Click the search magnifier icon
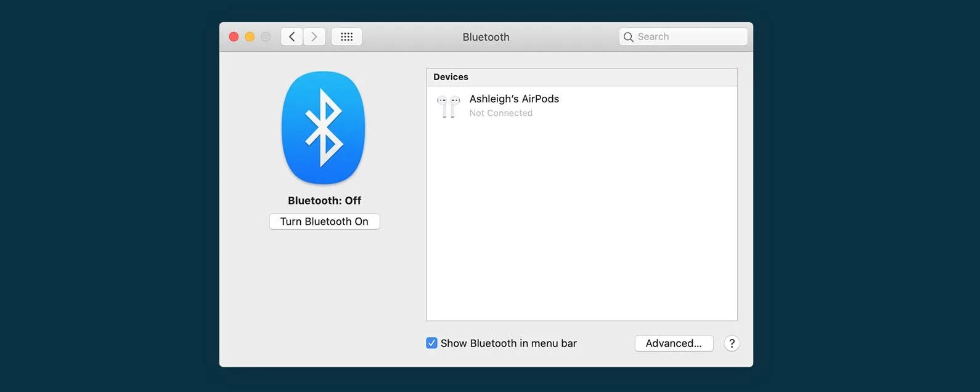This screenshot has width=980, height=392. pos(628,37)
